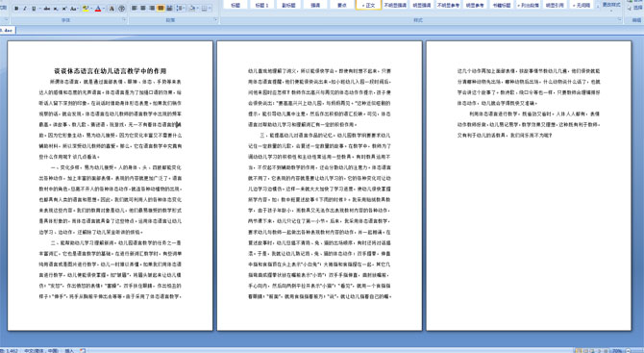
Task: Open the line spacing dropdown
Action: 181,8
